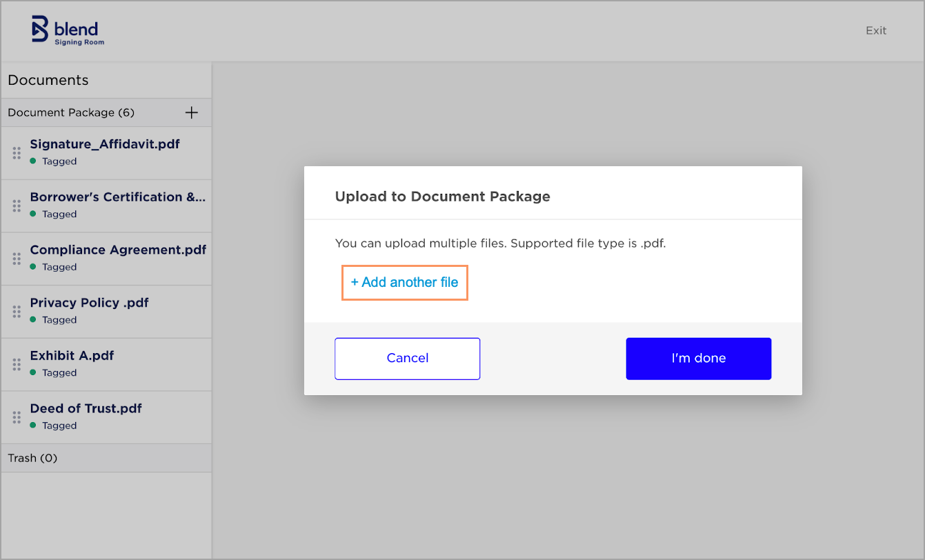Click the drag handle next to Deed of Trust.pdf
The height and width of the screenshot is (560, 925).
click(17, 417)
